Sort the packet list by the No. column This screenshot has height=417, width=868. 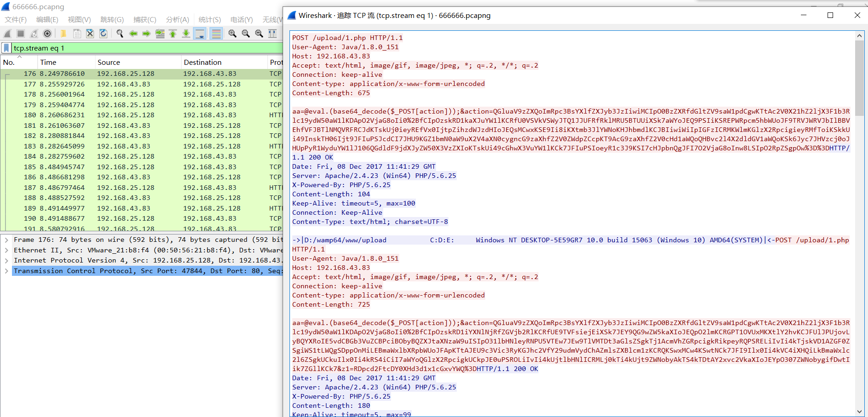(x=18, y=62)
